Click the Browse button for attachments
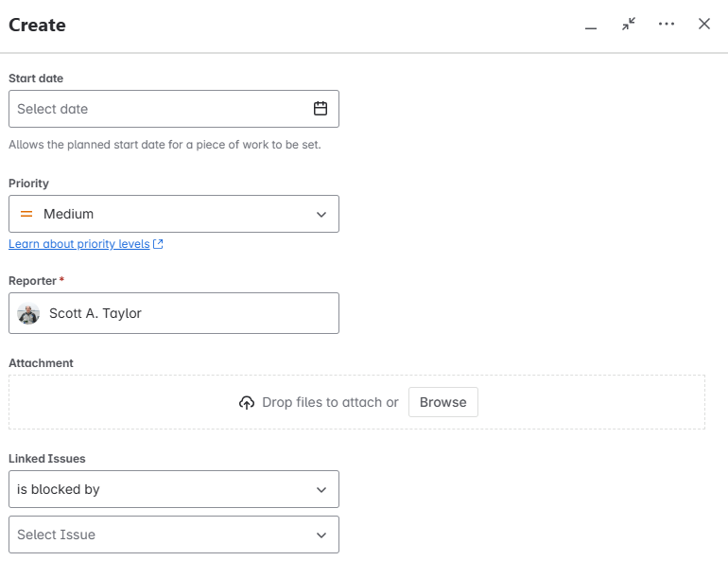 pos(443,402)
